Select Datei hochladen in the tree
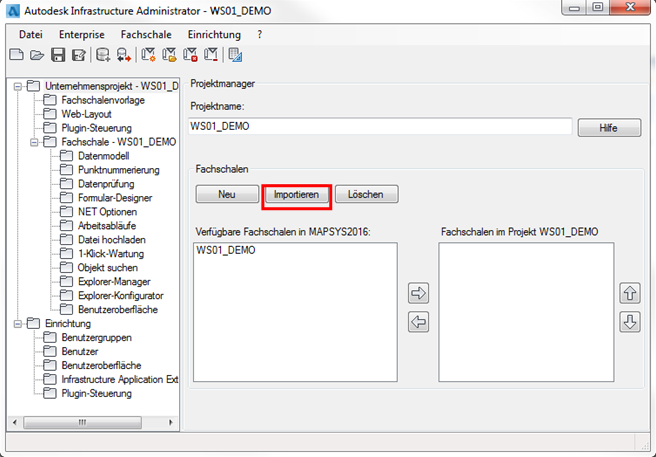Image resolution: width=656 pixels, height=457 pixels. point(112,240)
